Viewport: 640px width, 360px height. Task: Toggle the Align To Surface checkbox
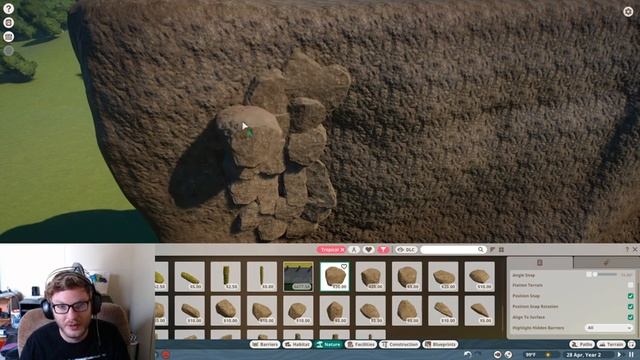click(631, 317)
